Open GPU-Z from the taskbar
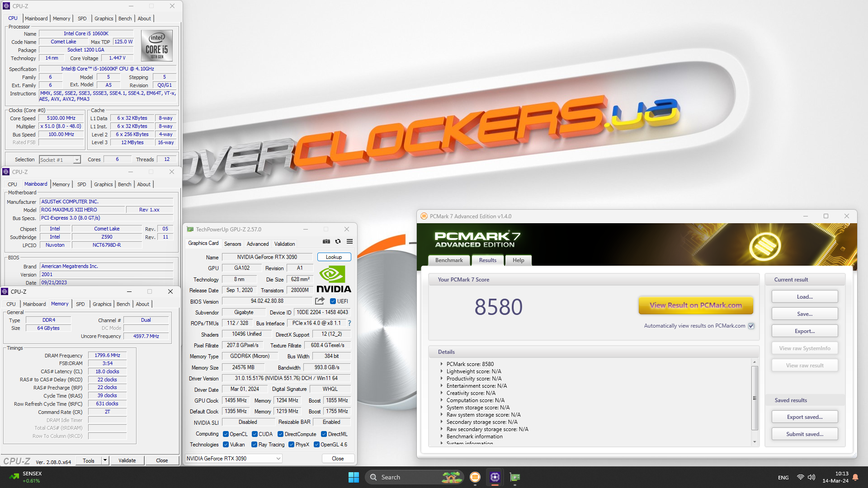This screenshot has height=488, width=868. pos(515,477)
